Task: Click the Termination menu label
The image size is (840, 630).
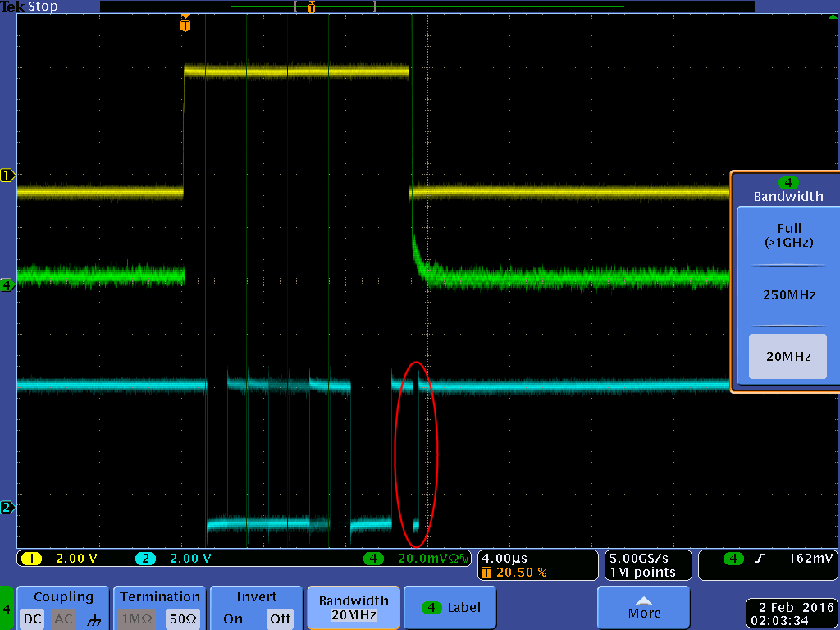Action: 160,597
